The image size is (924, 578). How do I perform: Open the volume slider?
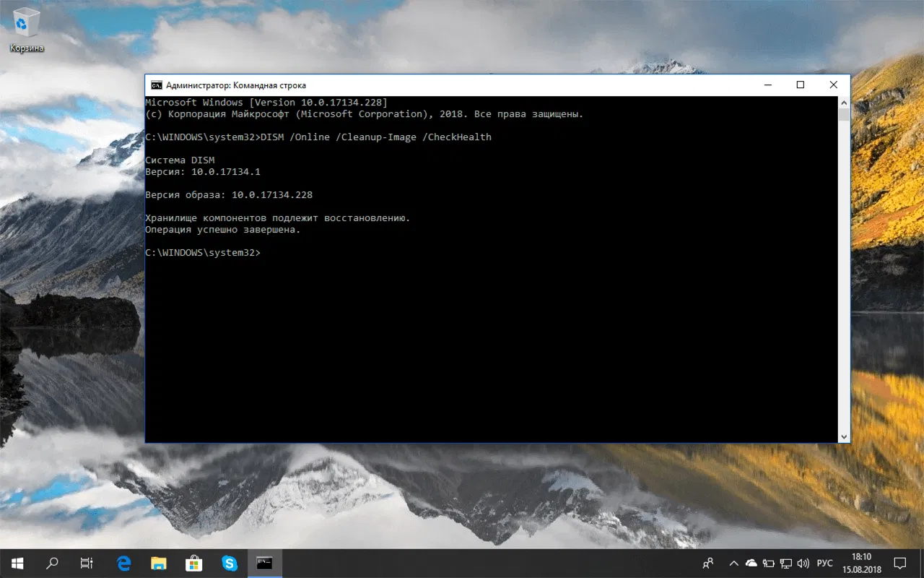803,563
